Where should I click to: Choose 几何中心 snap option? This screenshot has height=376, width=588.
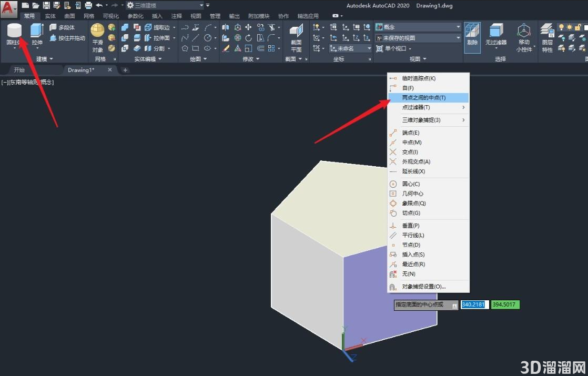(x=428, y=194)
